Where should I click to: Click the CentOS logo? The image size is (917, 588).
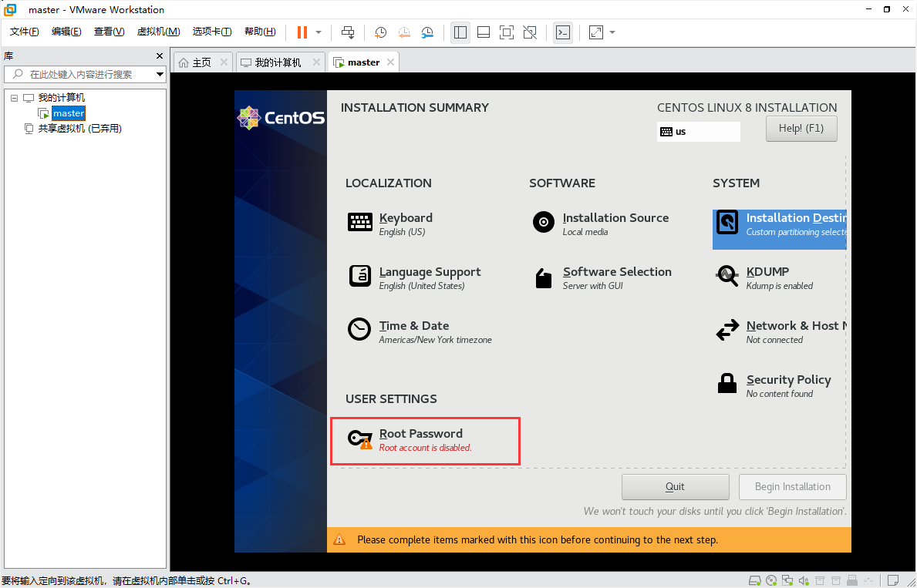[281, 117]
